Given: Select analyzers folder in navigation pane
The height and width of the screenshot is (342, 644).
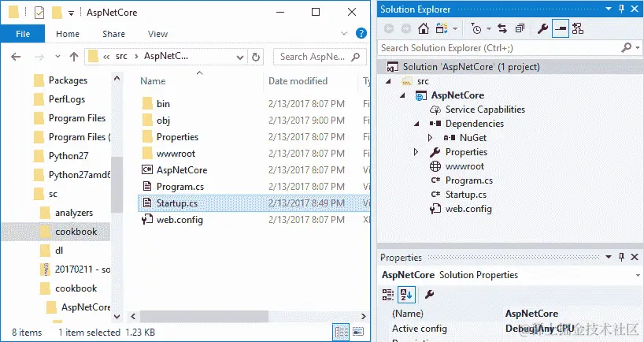Looking at the screenshot, I should tap(66, 213).
